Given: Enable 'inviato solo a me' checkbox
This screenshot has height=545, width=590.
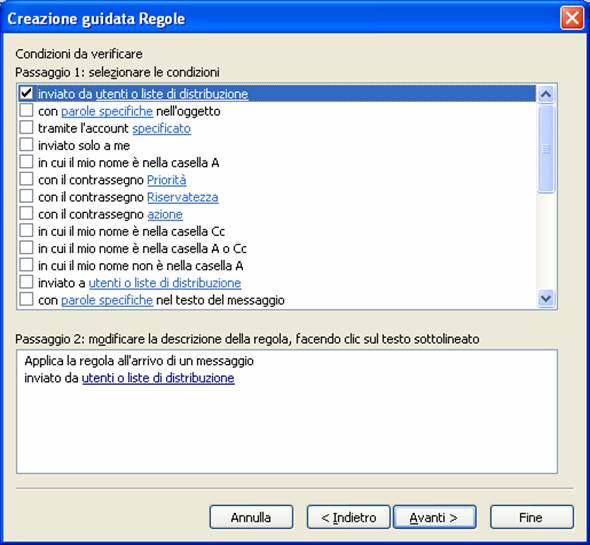Looking at the screenshot, I should (x=26, y=145).
